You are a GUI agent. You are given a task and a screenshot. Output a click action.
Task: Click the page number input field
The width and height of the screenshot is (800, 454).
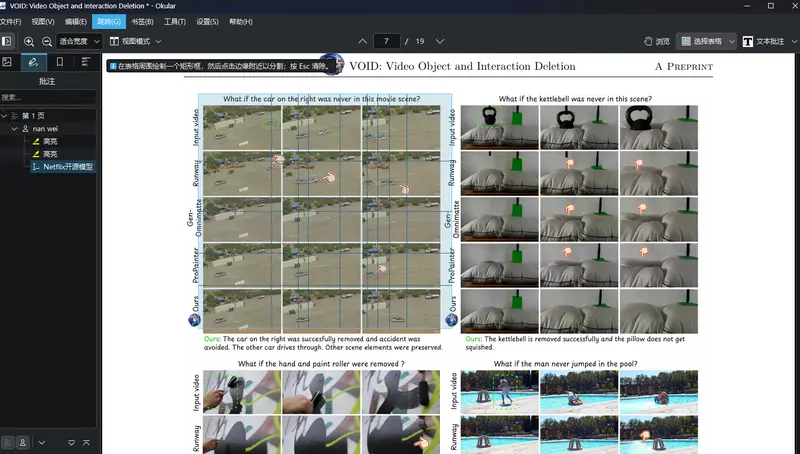coord(386,41)
